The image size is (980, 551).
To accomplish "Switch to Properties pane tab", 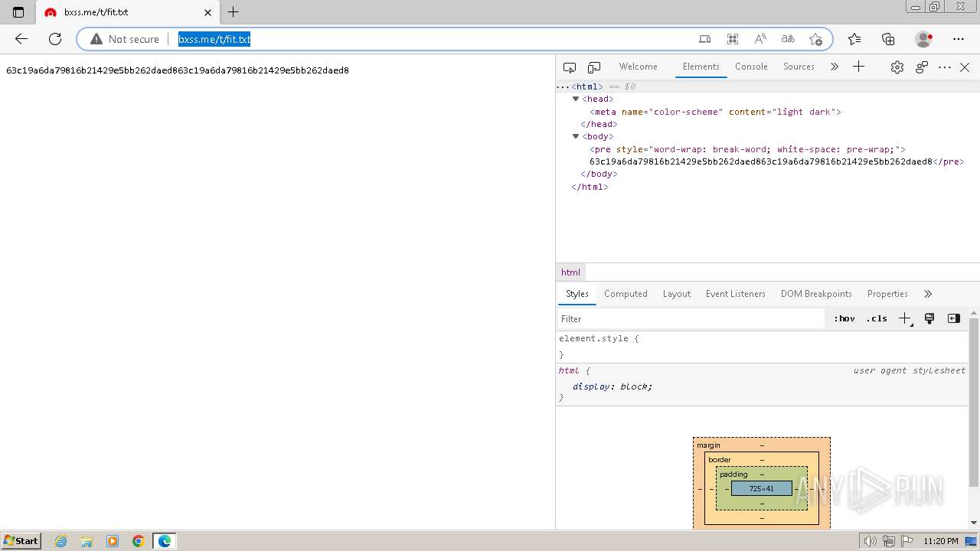I will point(887,294).
